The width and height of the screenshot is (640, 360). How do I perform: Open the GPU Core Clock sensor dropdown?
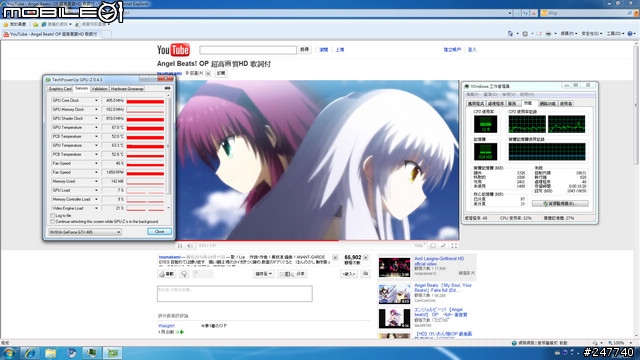96,100
